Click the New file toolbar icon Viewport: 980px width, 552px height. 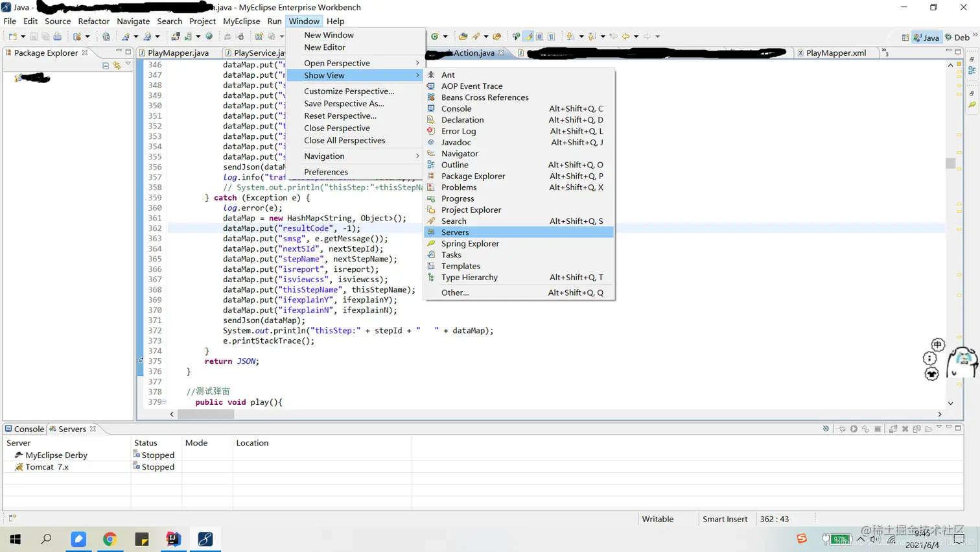13,36
